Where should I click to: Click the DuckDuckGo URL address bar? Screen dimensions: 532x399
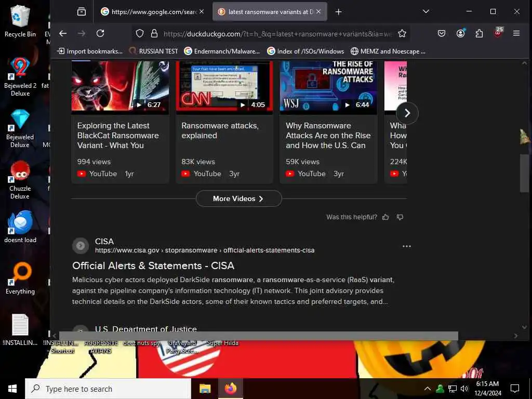pos(278,34)
